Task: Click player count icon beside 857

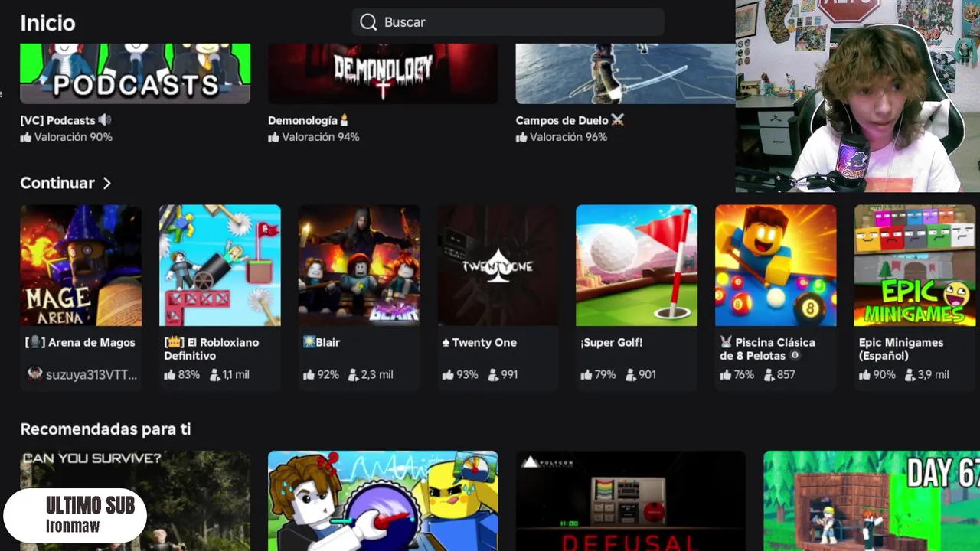Action: [769, 375]
